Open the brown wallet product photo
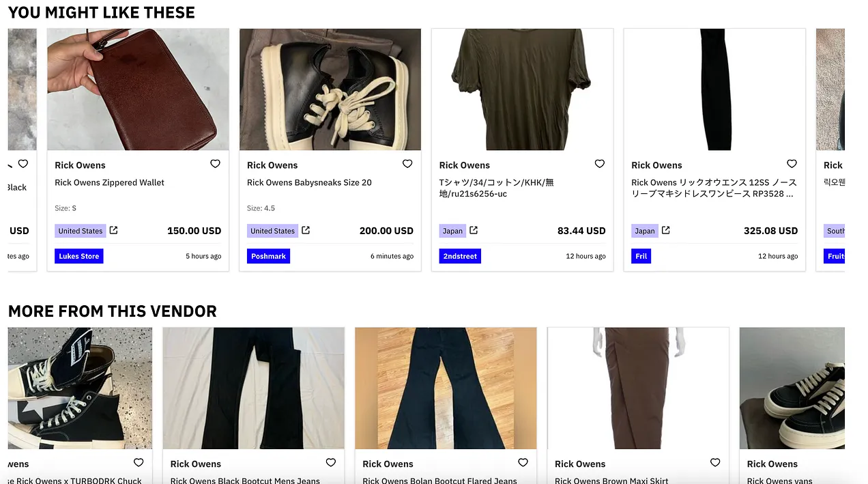 pyautogui.click(x=138, y=89)
